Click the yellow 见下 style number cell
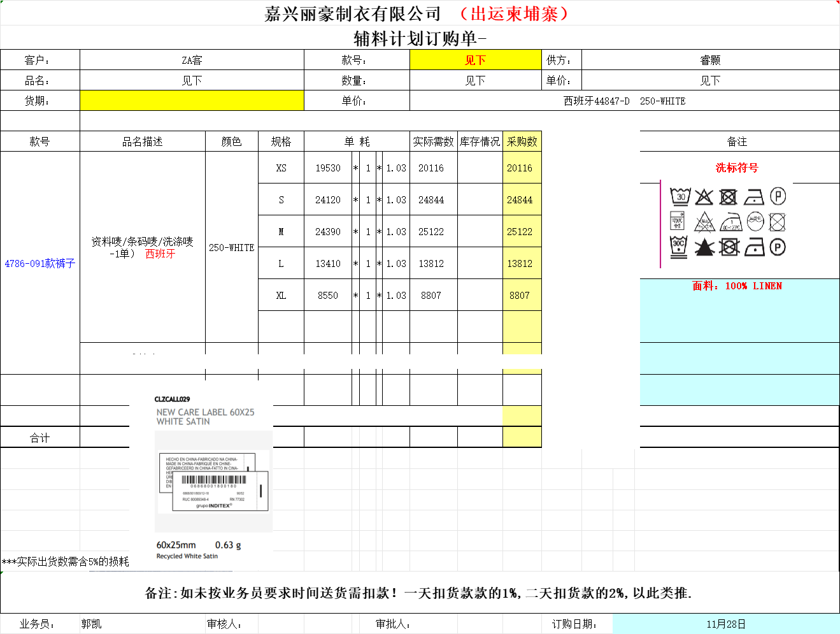 pyautogui.click(x=475, y=60)
